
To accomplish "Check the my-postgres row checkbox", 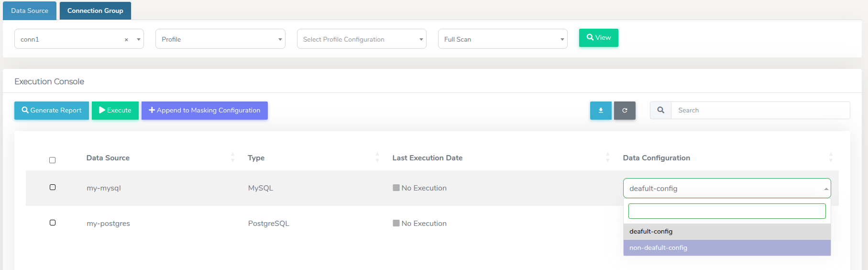I will [53, 223].
